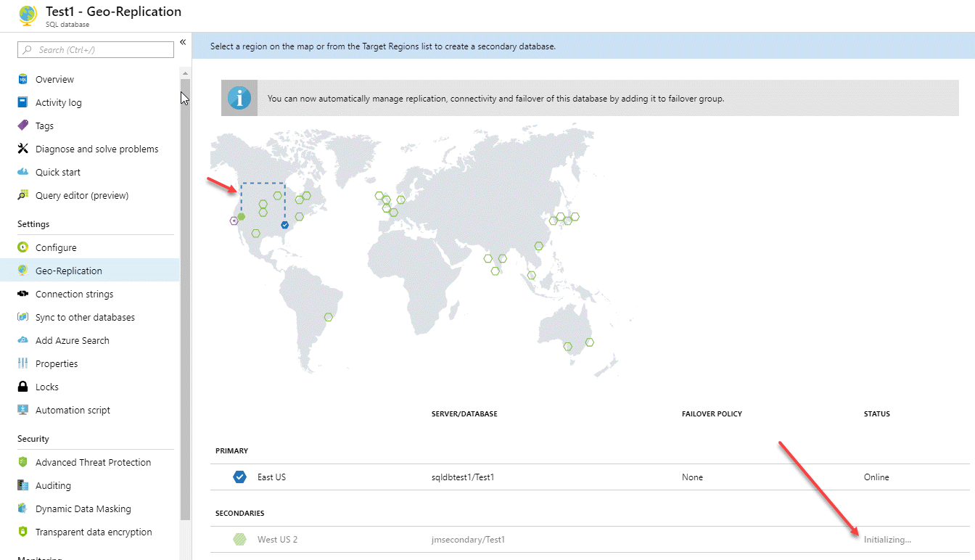Click the Sync to other databases icon
The height and width of the screenshot is (560, 975).
22,317
